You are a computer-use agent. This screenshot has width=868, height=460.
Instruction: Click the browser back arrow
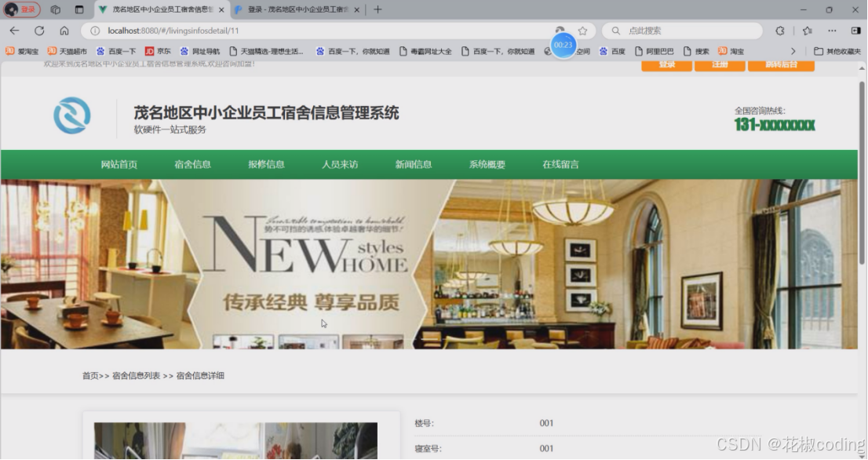[x=14, y=31]
